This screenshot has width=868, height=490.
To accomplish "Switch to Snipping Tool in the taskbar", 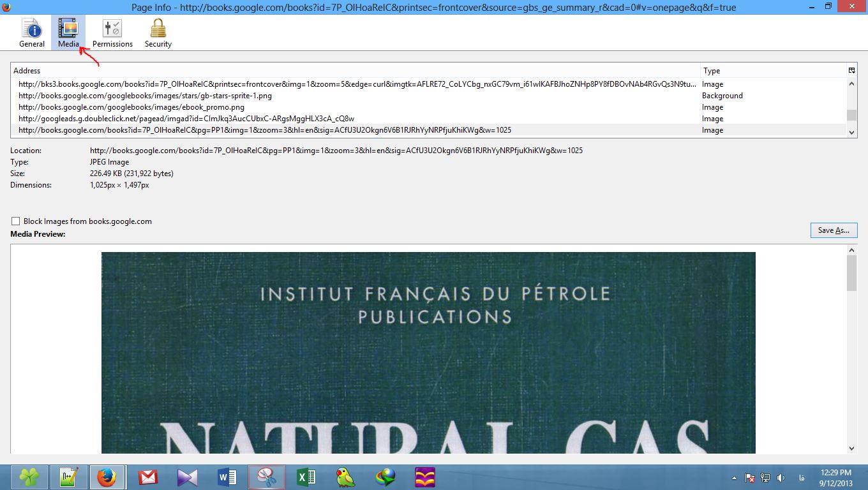I will coord(266,477).
